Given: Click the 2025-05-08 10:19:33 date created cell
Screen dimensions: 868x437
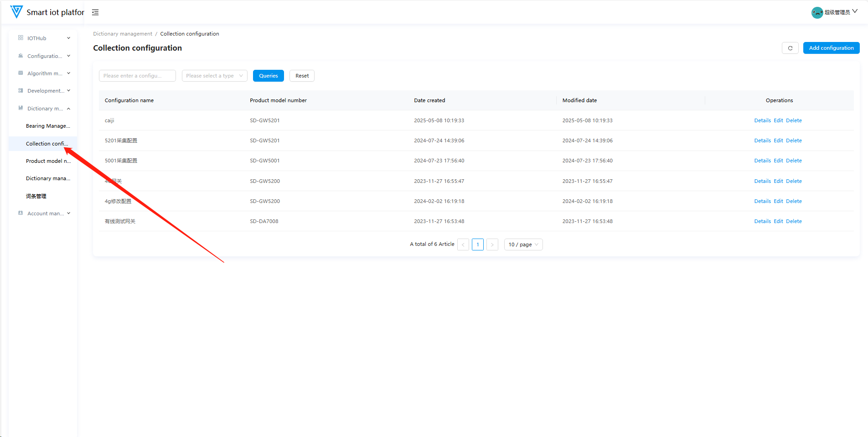Looking at the screenshot, I should pos(439,120).
